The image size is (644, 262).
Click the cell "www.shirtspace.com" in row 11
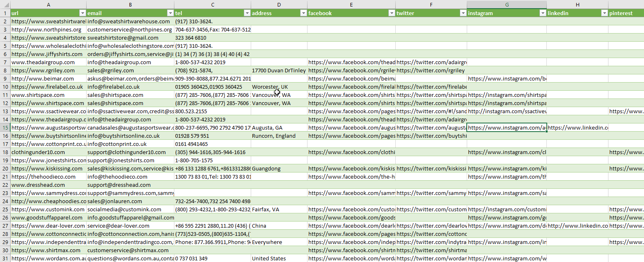click(x=49, y=95)
